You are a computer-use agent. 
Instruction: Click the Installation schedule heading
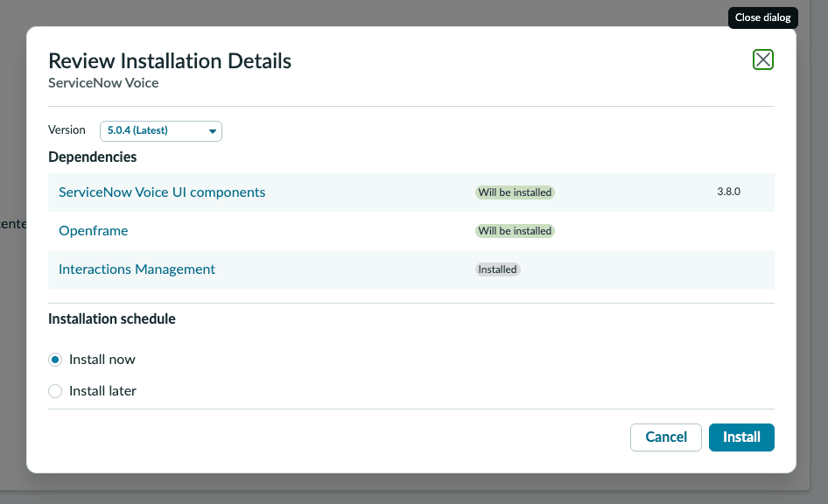coord(112,319)
